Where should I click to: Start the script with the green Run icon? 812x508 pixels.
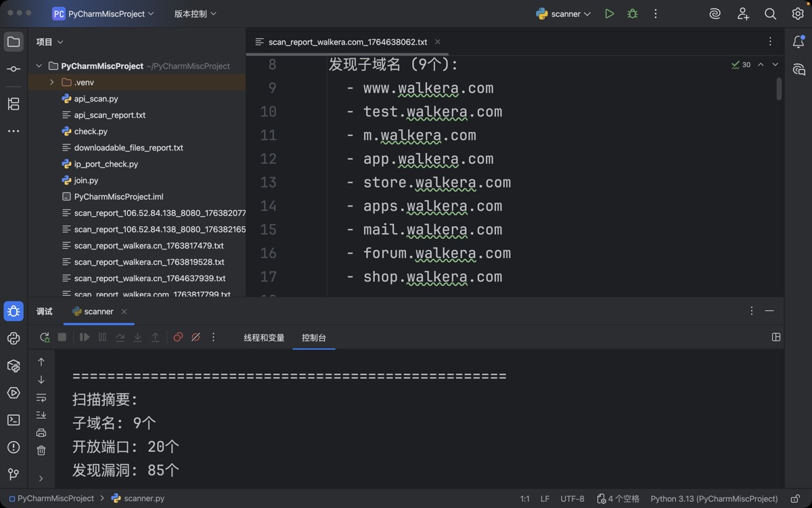608,13
